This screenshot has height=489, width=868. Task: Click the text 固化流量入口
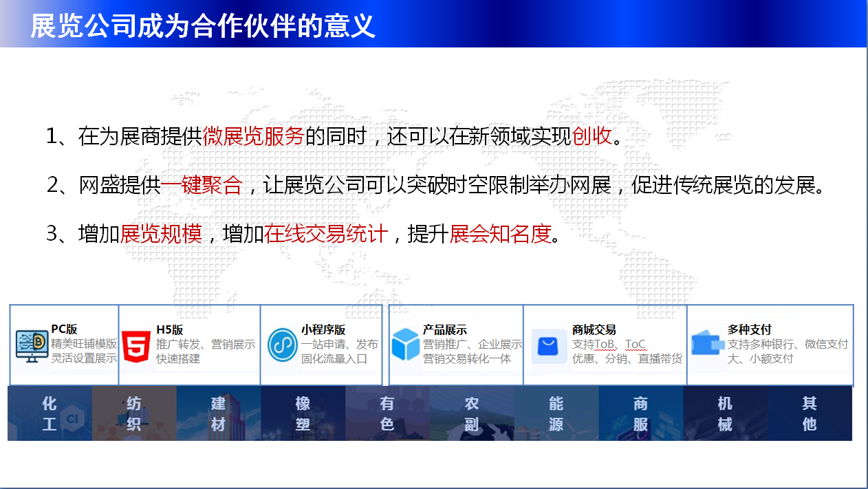tap(334, 358)
